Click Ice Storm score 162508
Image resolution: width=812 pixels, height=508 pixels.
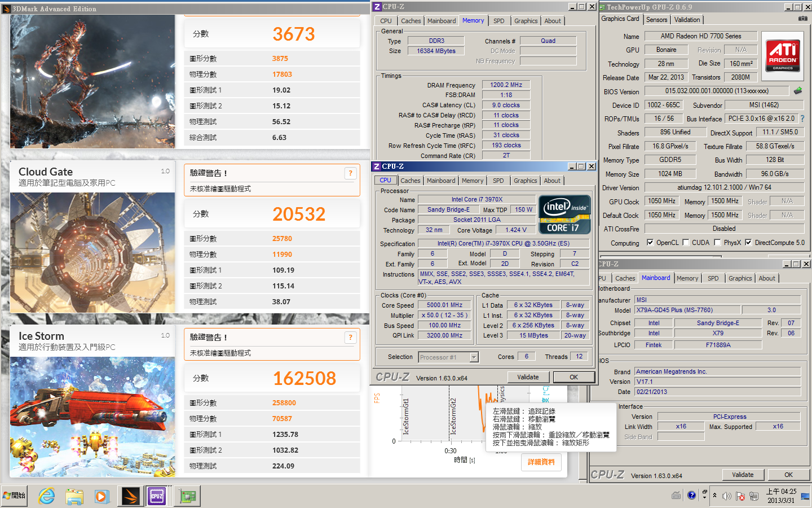[304, 378]
